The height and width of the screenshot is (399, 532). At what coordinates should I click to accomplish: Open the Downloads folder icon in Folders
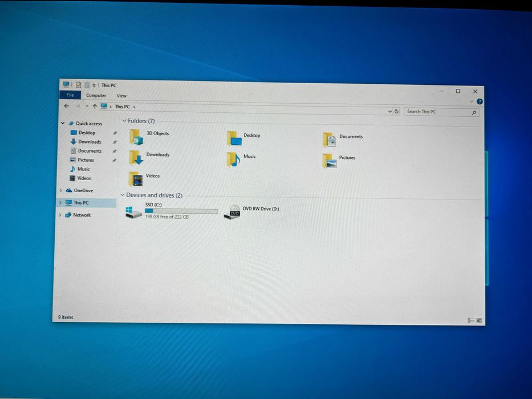pos(136,158)
